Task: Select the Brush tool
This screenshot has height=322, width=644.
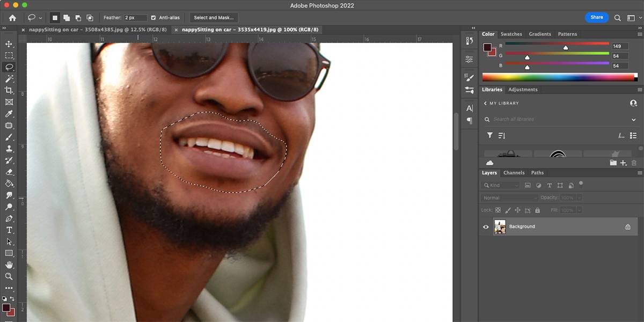Action: click(x=9, y=137)
